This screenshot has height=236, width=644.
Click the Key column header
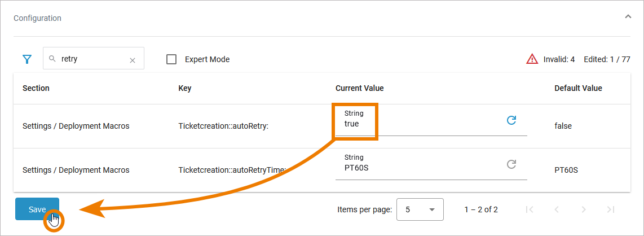point(185,88)
